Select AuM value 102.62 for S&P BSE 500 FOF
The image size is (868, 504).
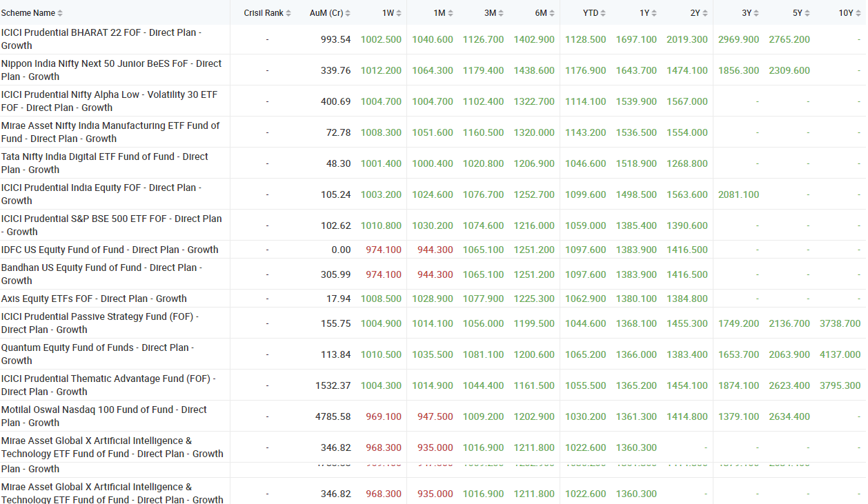pos(336,225)
